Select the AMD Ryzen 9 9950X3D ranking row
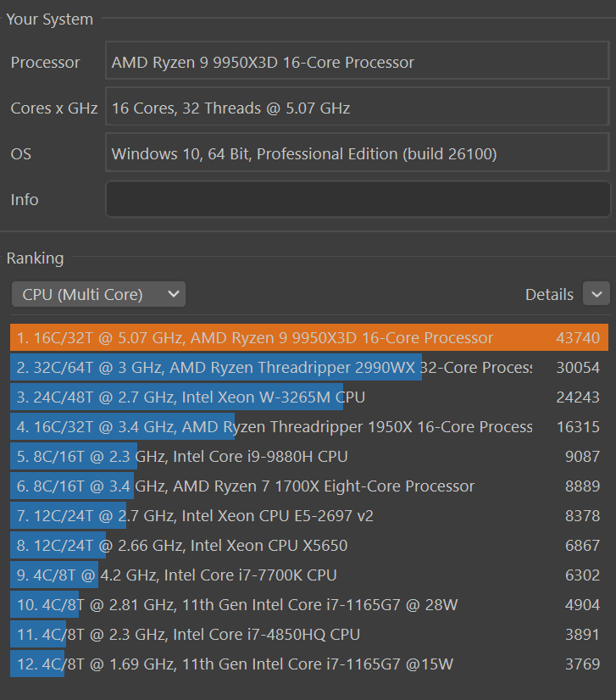 pyautogui.click(x=309, y=337)
